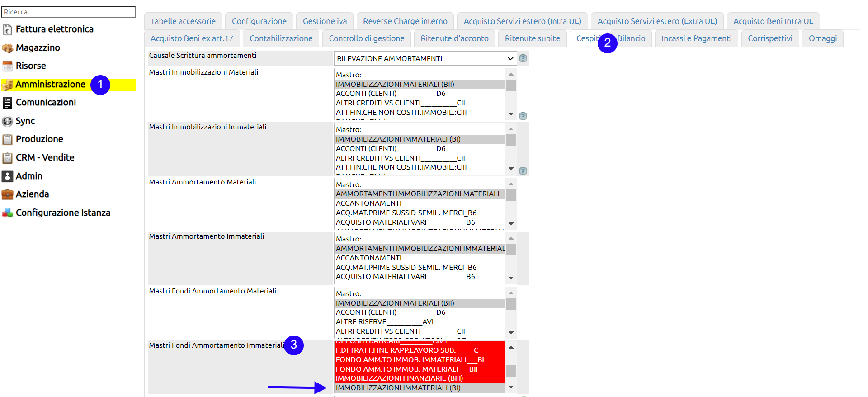Open the Controllo di gestione tab
868x397 pixels.
[367, 38]
